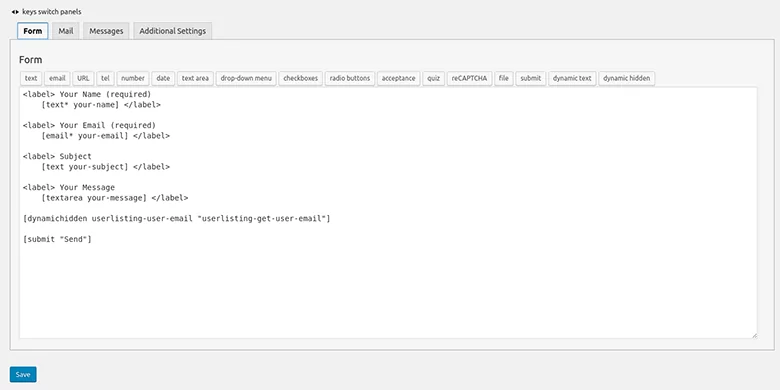Insert a drop-down menu tag
The height and width of the screenshot is (390, 780).
pos(246,78)
